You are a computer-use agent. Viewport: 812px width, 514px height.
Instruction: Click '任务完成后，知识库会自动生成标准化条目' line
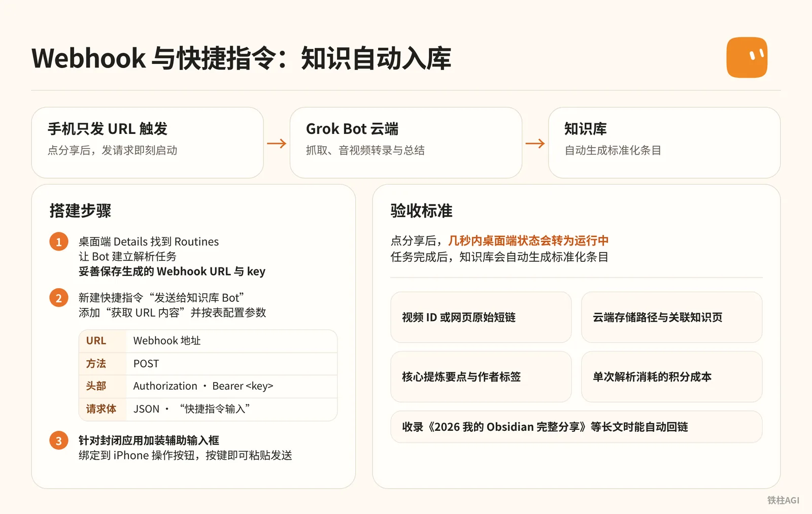point(499,257)
